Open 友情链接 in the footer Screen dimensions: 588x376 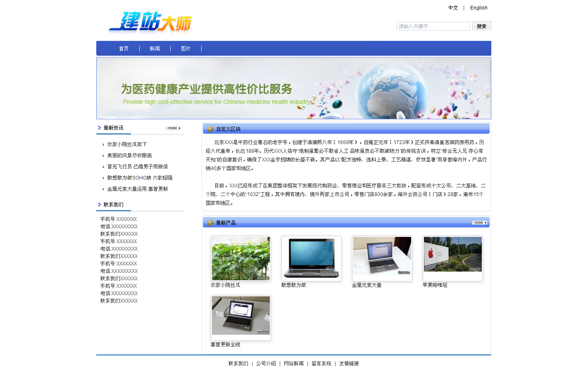(349, 364)
